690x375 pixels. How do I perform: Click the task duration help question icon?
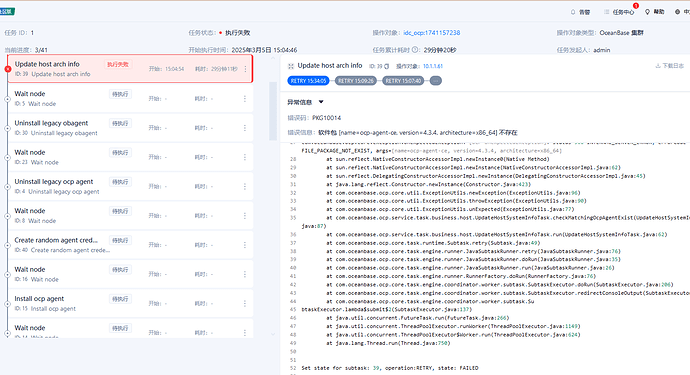[x=415, y=50]
